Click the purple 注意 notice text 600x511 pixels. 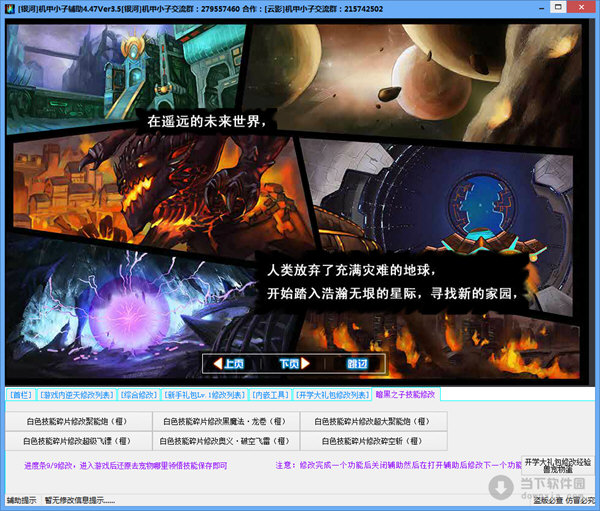[398, 465]
